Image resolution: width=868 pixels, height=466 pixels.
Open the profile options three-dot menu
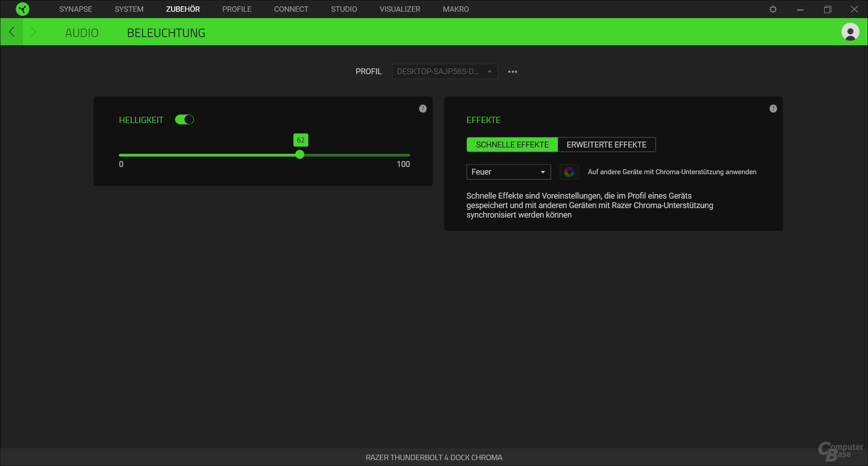512,71
